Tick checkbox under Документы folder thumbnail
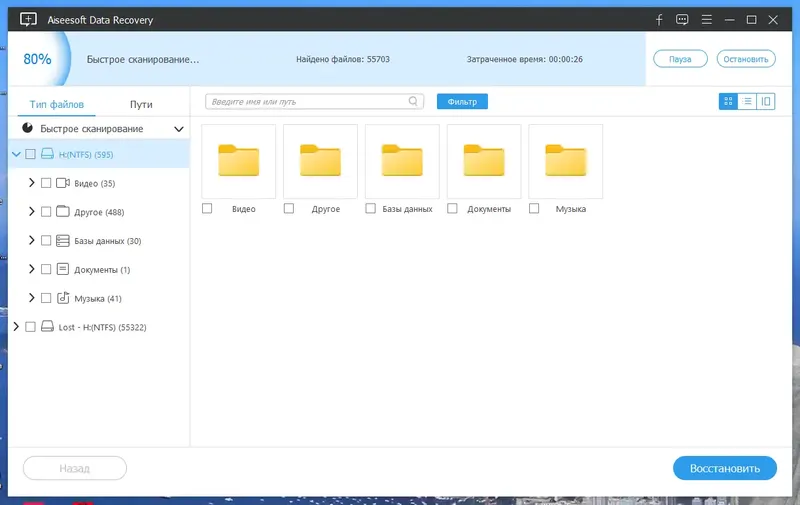800x505 pixels. point(452,208)
